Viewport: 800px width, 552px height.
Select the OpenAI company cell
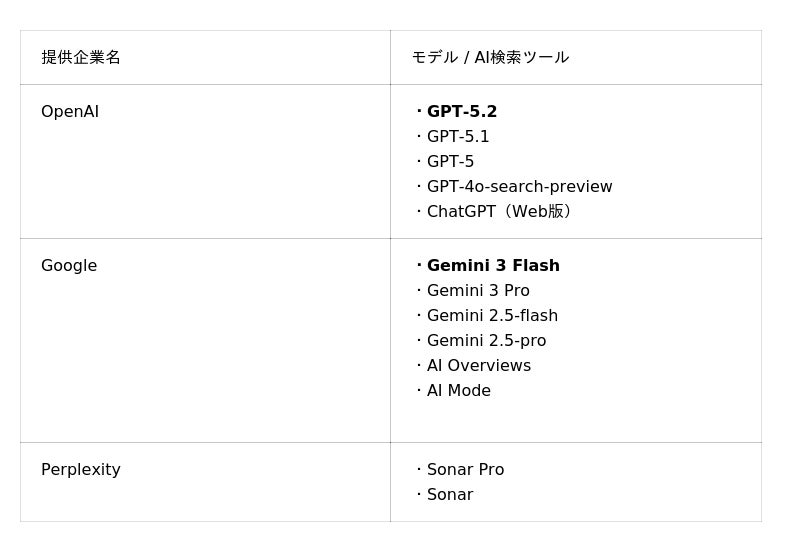[x=70, y=112]
